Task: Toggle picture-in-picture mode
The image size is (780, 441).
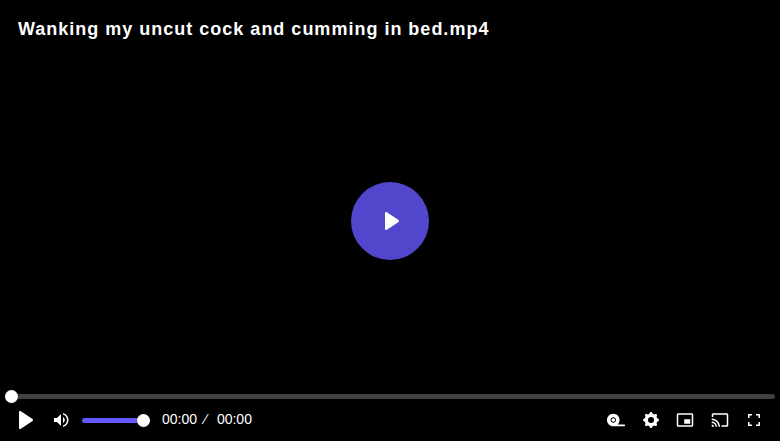Action: (685, 420)
